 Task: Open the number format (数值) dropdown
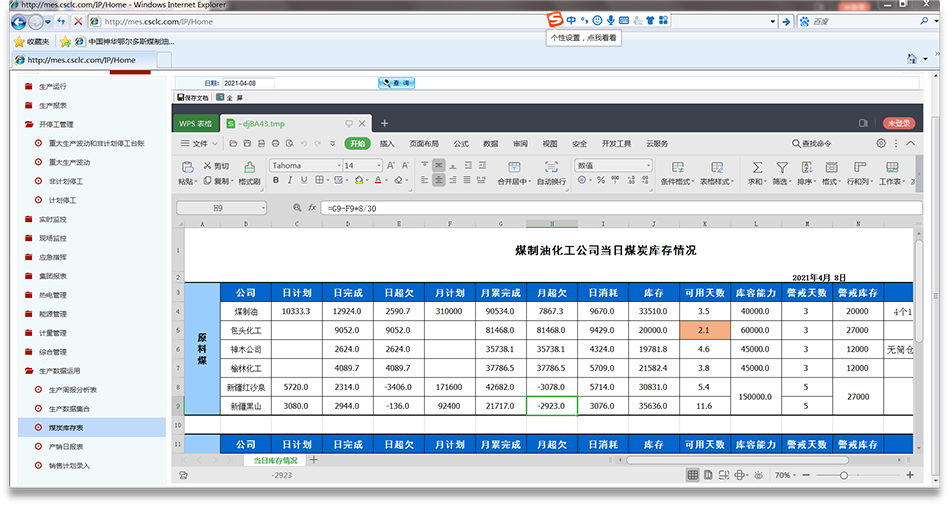point(648,165)
